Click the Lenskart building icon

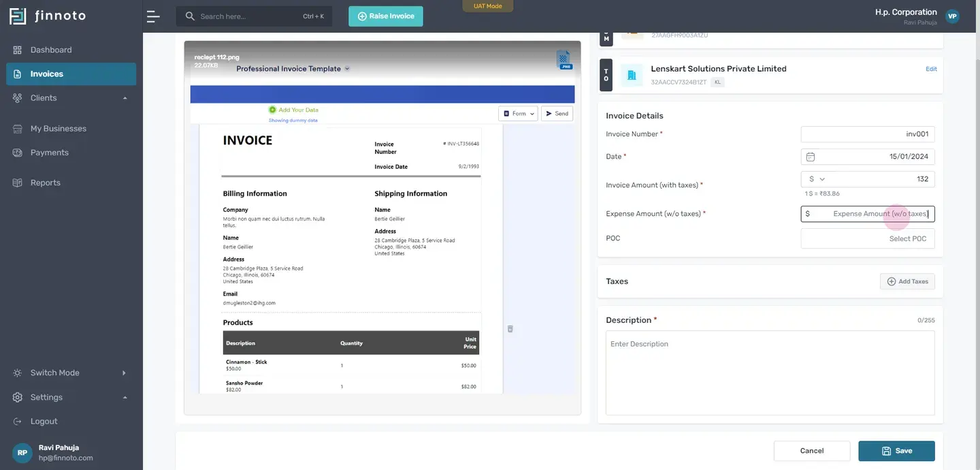632,75
